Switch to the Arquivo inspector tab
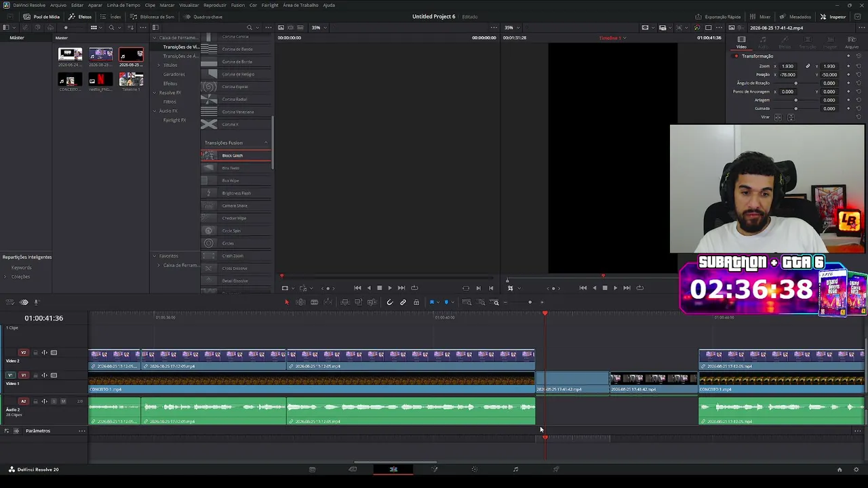 coord(852,42)
